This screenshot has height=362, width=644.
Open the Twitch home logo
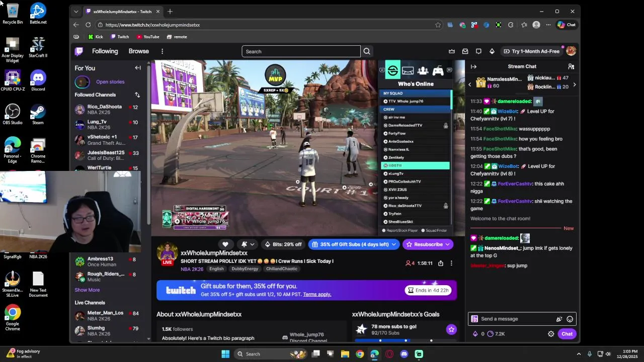coord(79,51)
